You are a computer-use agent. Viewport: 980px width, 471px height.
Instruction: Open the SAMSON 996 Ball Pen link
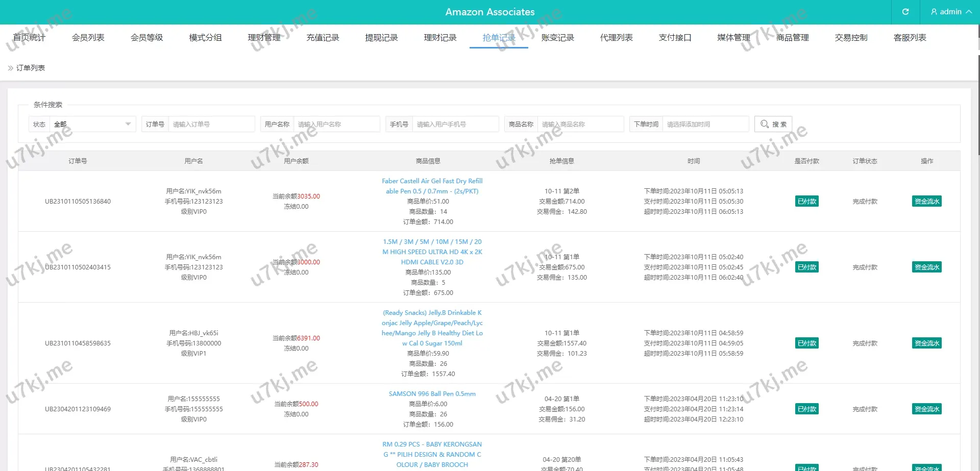[x=432, y=393]
